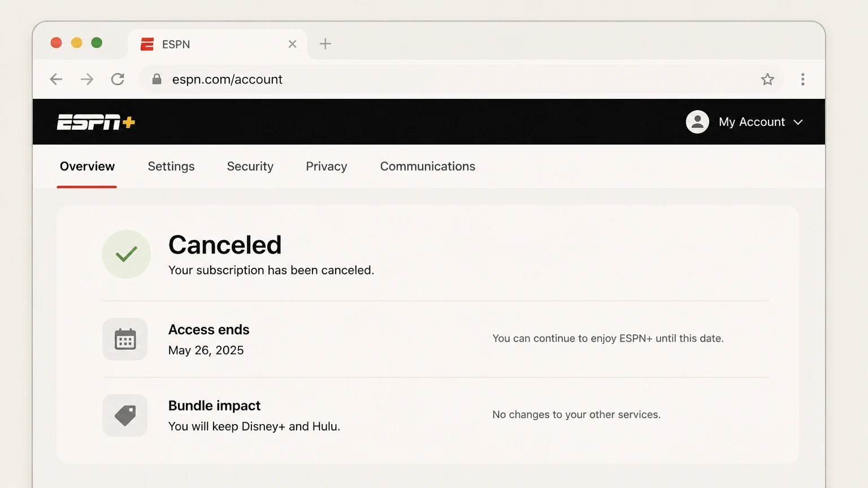Click the padlock site security icon
868x488 pixels.
(157, 79)
